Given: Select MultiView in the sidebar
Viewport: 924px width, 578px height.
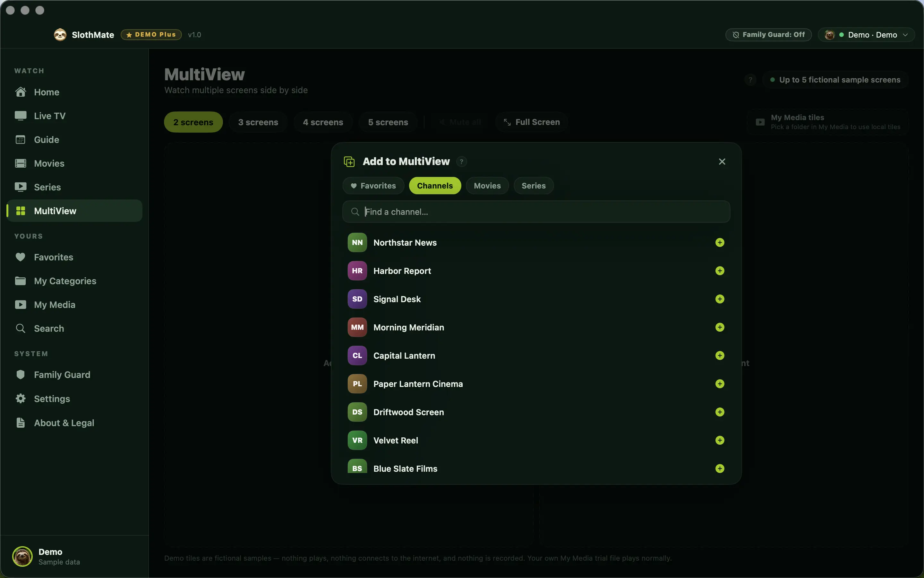Looking at the screenshot, I should (x=74, y=211).
